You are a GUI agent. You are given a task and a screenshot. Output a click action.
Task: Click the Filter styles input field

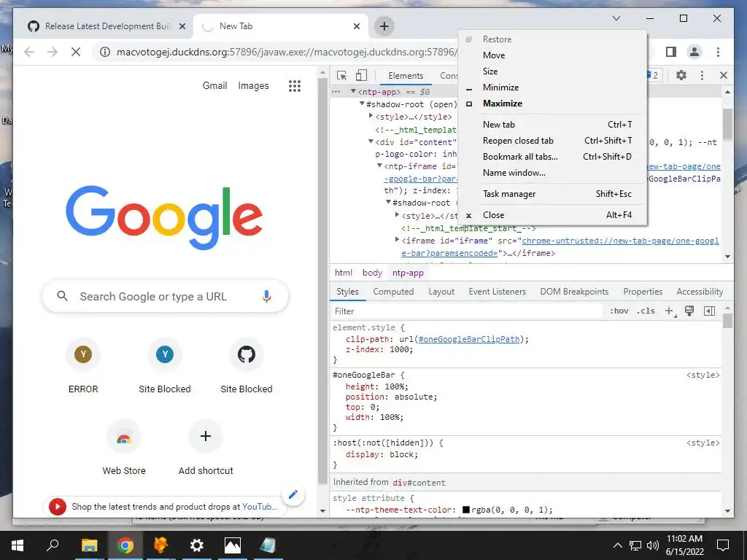(467, 311)
